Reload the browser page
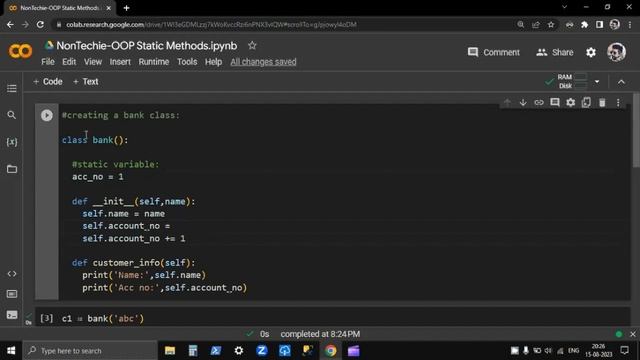The height and width of the screenshot is (360, 640). point(40,24)
